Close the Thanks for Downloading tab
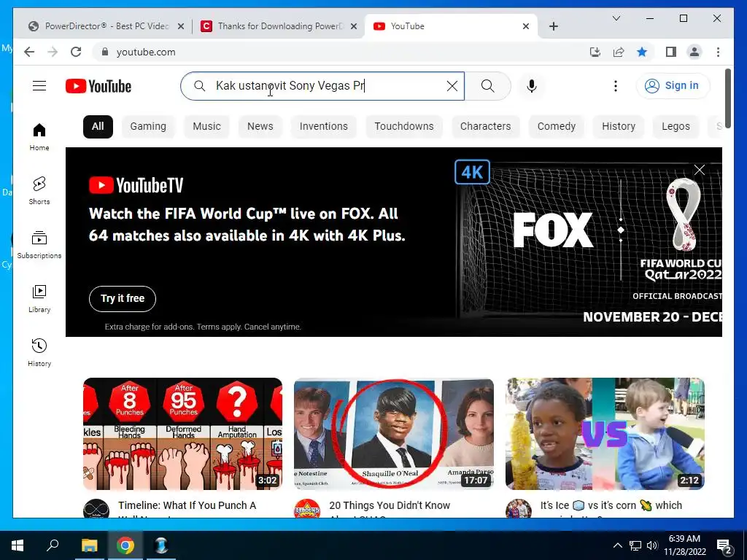The image size is (747, 560). click(x=354, y=26)
